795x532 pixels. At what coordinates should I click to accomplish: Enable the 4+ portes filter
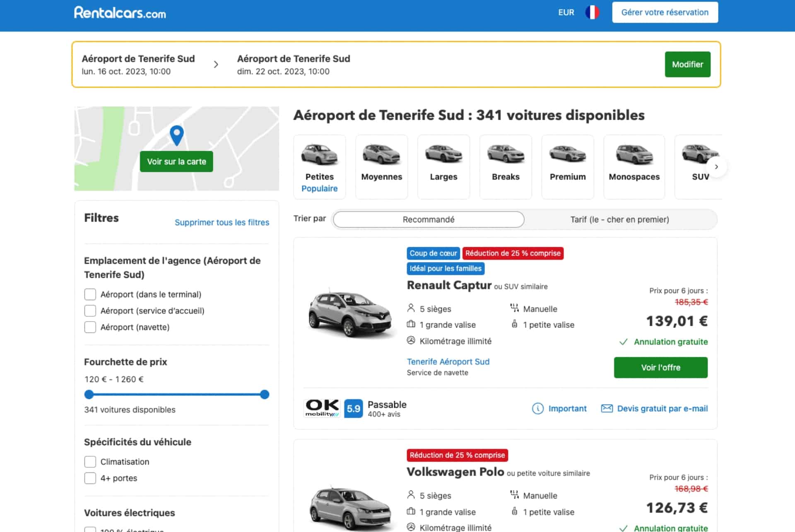point(90,478)
